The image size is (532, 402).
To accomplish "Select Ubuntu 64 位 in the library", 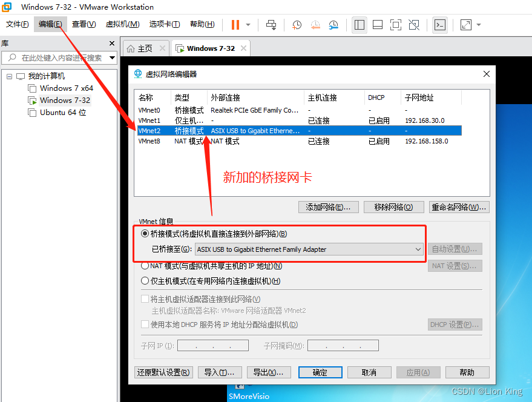I will tap(63, 113).
